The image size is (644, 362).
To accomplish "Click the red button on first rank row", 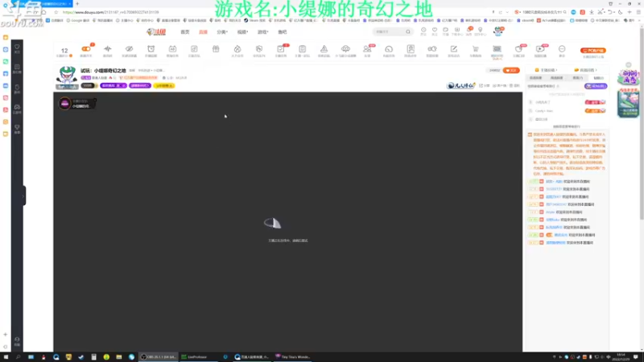I will click(595, 102).
